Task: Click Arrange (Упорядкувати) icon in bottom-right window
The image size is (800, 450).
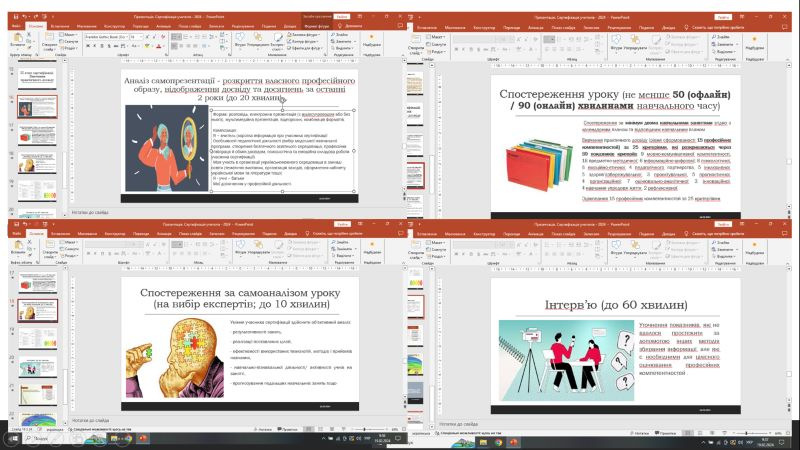Action: tap(635, 245)
